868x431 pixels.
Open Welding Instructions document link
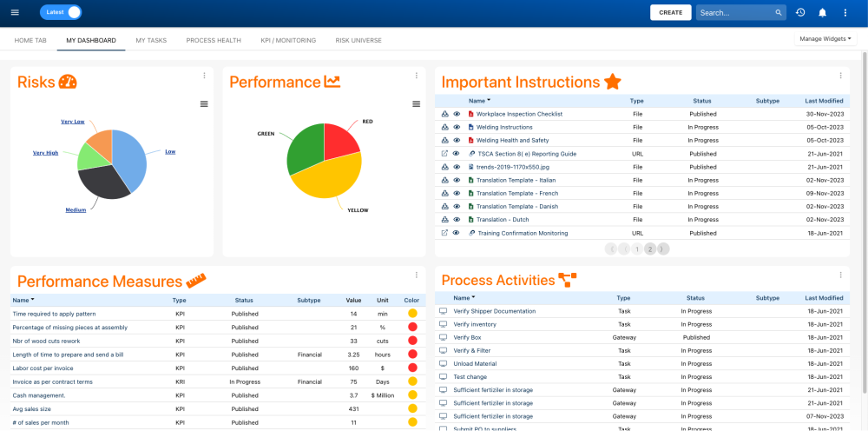(504, 128)
